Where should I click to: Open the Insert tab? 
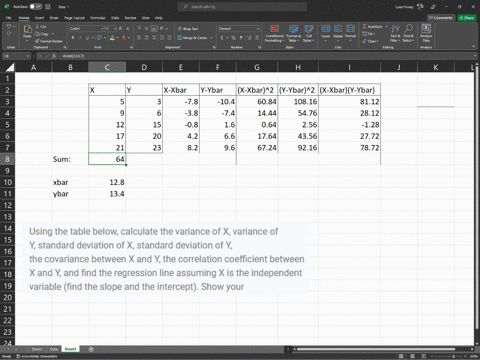click(x=39, y=18)
